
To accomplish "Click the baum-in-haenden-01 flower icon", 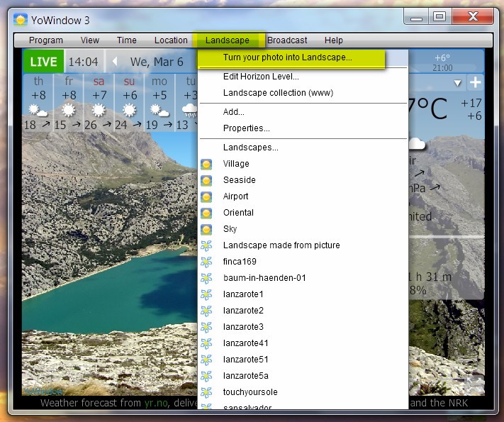I will coord(206,278).
